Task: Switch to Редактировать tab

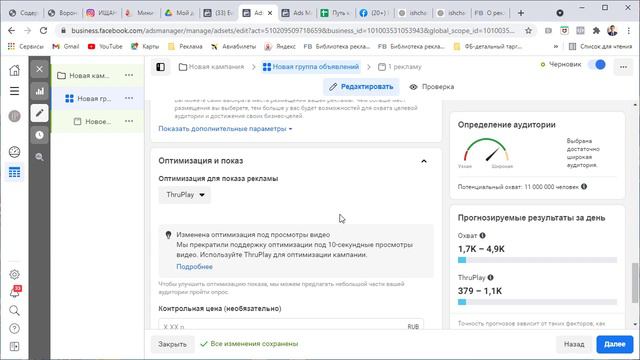Action: click(361, 87)
